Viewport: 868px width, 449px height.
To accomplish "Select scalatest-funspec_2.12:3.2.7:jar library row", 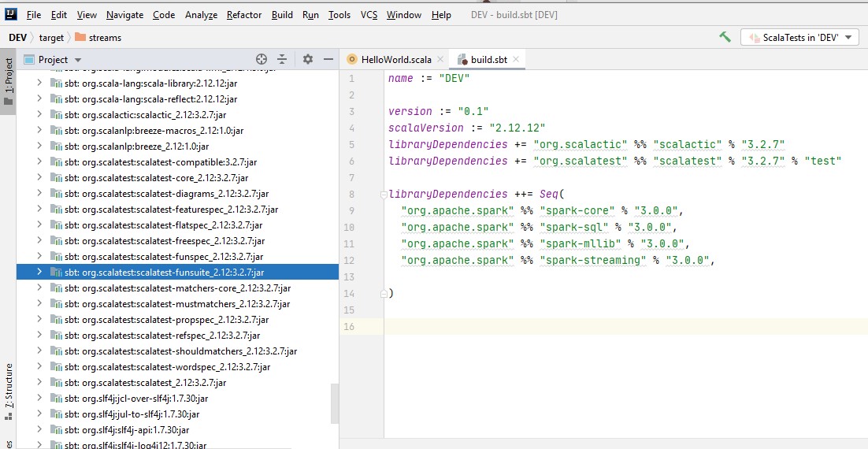I will point(177,256).
